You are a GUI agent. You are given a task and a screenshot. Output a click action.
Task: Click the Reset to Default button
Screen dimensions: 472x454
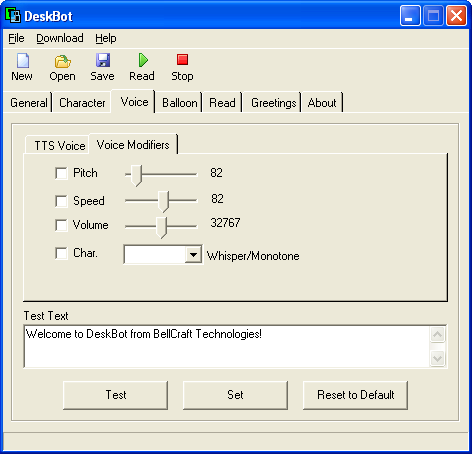pyautogui.click(x=355, y=395)
